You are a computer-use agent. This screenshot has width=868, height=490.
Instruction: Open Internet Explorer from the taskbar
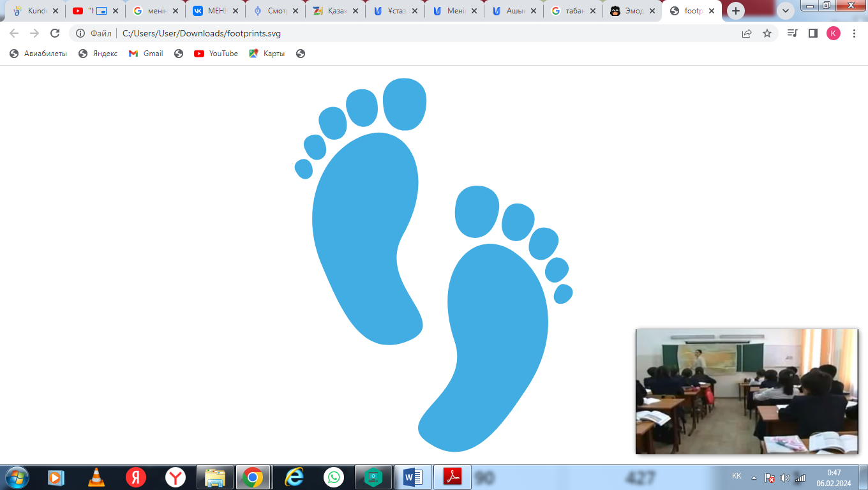[294, 477]
